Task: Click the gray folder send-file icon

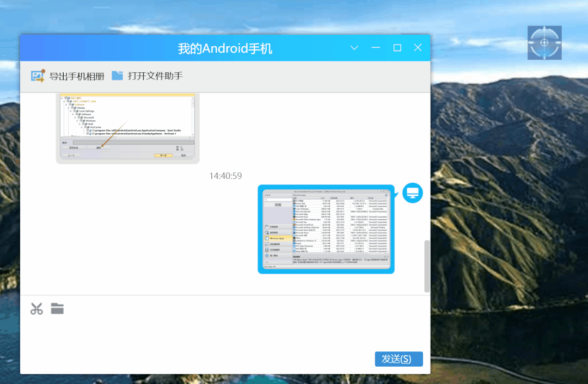Action: click(57, 309)
